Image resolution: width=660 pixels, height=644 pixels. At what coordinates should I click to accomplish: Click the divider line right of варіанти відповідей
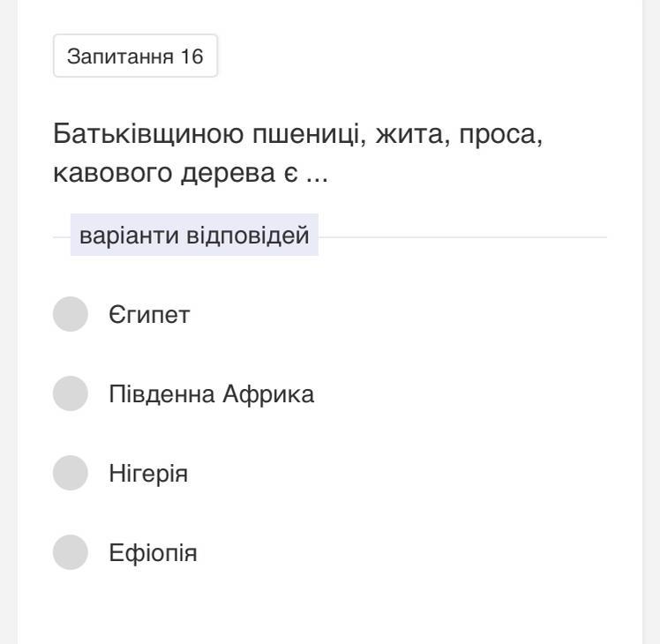(x=462, y=237)
